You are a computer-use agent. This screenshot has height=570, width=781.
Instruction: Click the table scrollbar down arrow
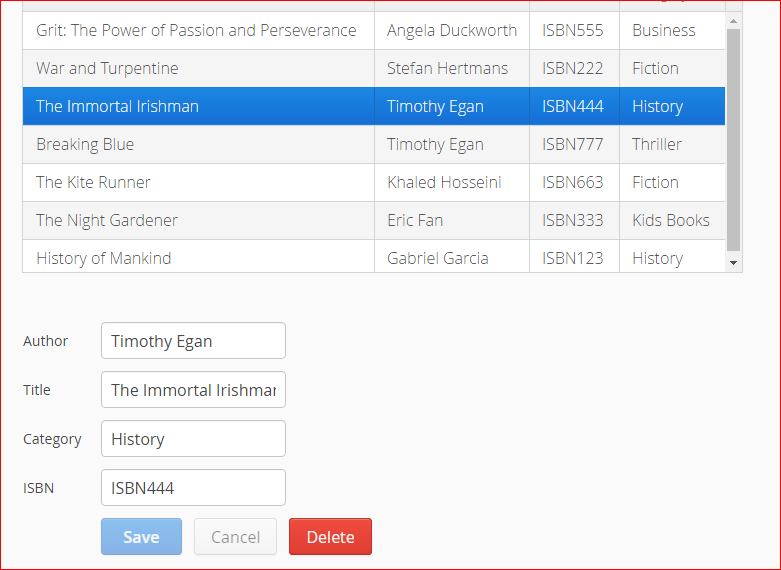click(733, 263)
